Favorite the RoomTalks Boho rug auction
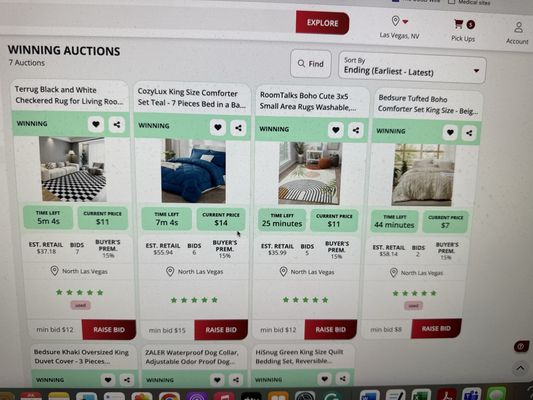This screenshot has height=400, width=533. (336, 130)
